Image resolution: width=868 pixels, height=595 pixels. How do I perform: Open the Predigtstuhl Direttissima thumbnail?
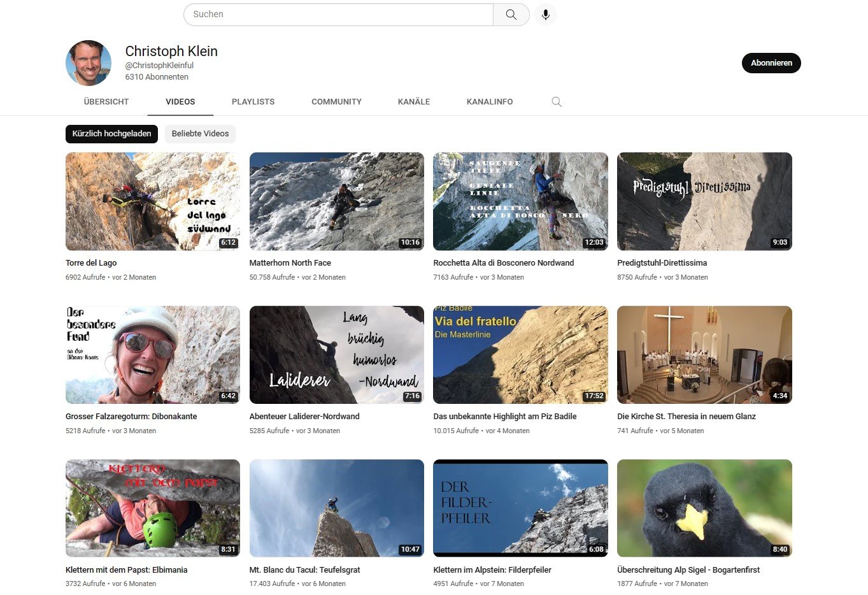pyautogui.click(x=704, y=201)
